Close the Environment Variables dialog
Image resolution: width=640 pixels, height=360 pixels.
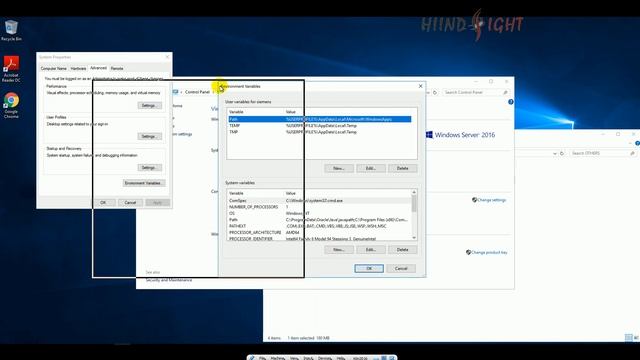point(420,86)
